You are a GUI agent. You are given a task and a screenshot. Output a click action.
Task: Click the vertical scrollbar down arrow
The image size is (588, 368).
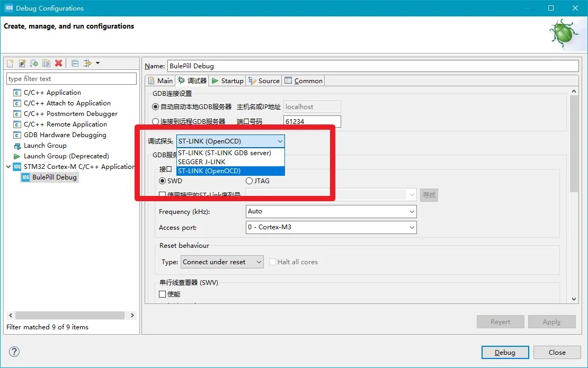[x=574, y=299]
